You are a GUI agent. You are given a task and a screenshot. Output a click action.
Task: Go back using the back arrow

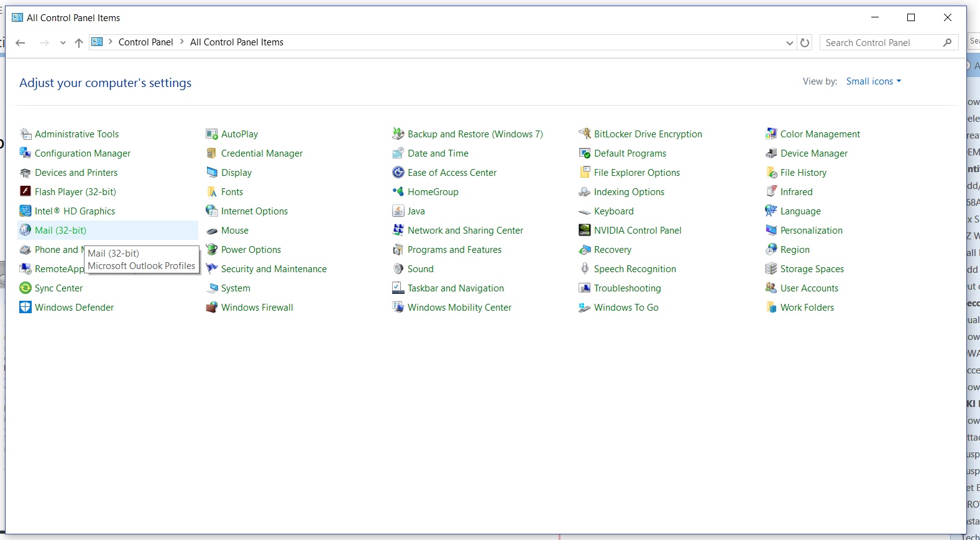(x=21, y=43)
